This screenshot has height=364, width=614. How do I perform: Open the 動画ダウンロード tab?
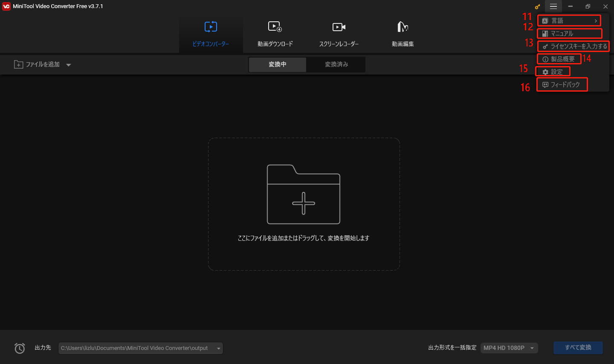click(x=275, y=34)
